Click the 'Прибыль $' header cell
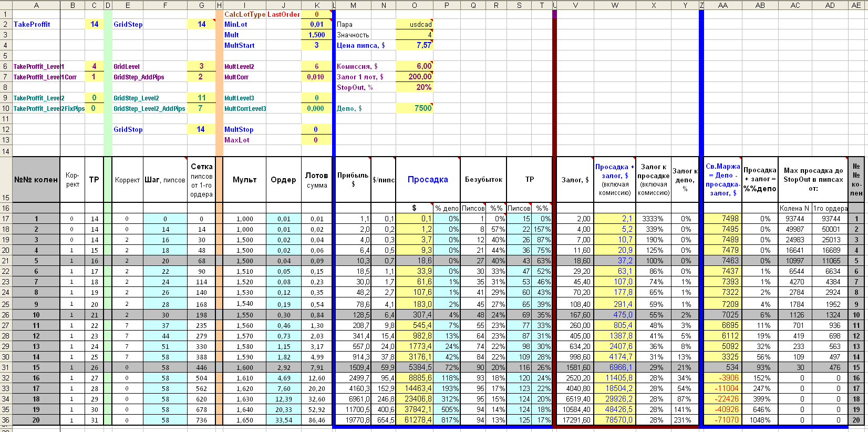Image resolution: width=868 pixels, height=432 pixels. [353, 179]
